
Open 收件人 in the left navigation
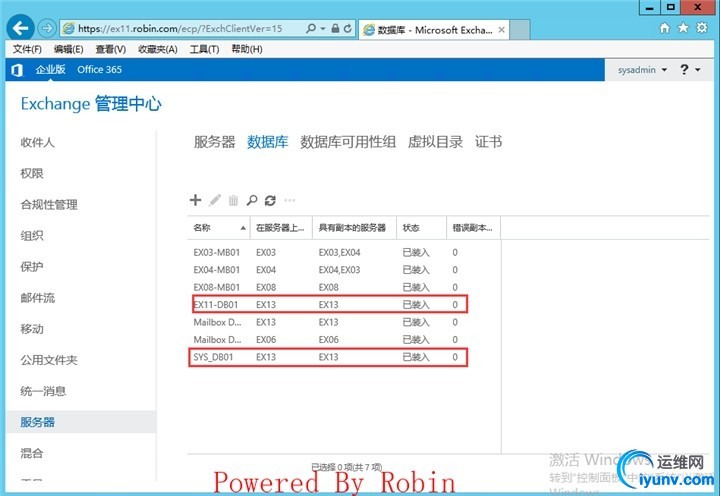pos(37,142)
